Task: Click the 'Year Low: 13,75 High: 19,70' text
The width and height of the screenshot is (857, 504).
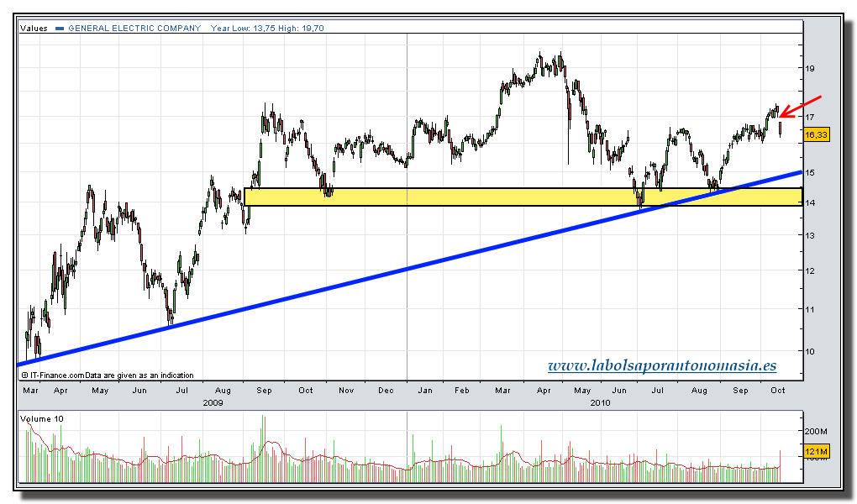Action: (x=267, y=29)
